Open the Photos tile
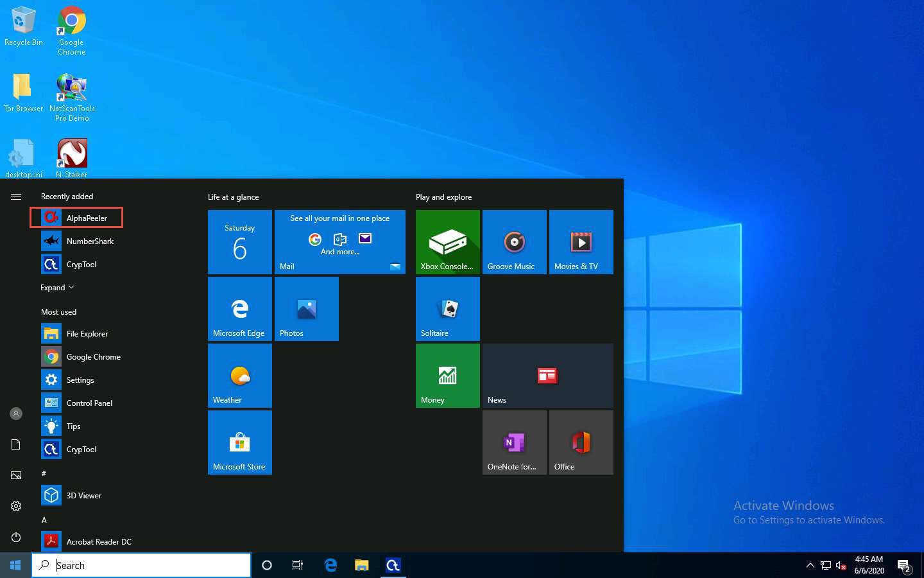Viewport: 924px width, 578px height. click(307, 309)
